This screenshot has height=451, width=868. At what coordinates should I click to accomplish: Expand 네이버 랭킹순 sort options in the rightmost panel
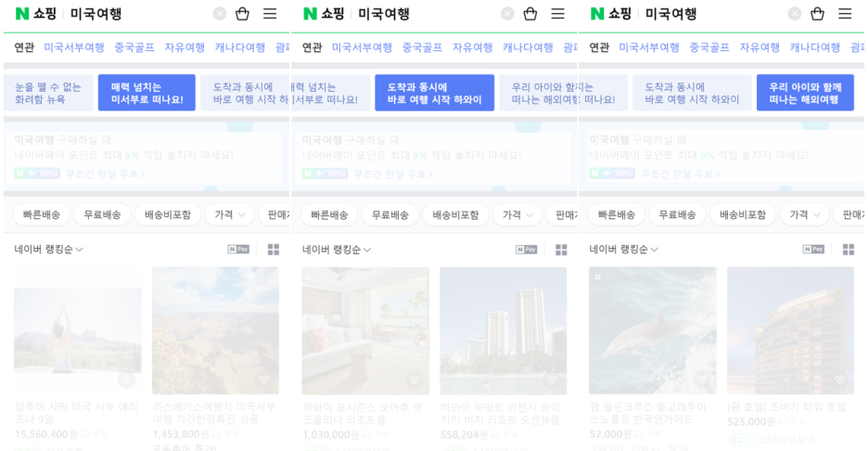tap(624, 250)
